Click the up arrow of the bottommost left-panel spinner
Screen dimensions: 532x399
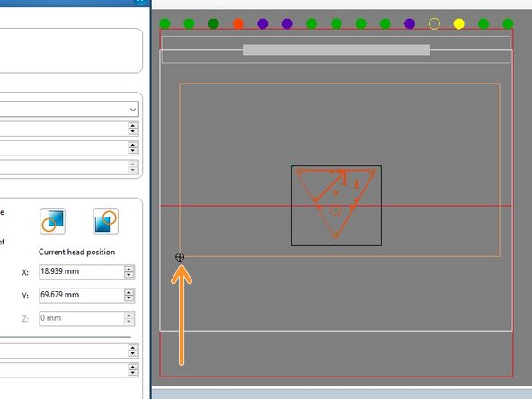[133, 367]
